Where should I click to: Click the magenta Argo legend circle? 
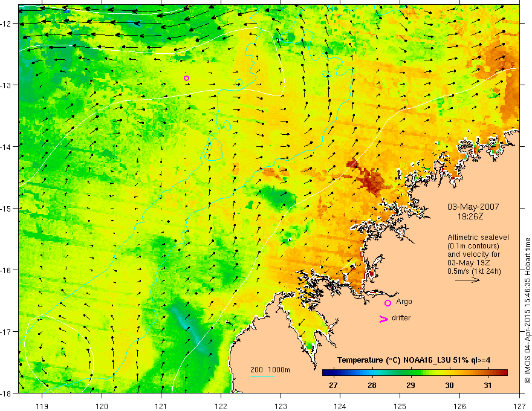388,303
